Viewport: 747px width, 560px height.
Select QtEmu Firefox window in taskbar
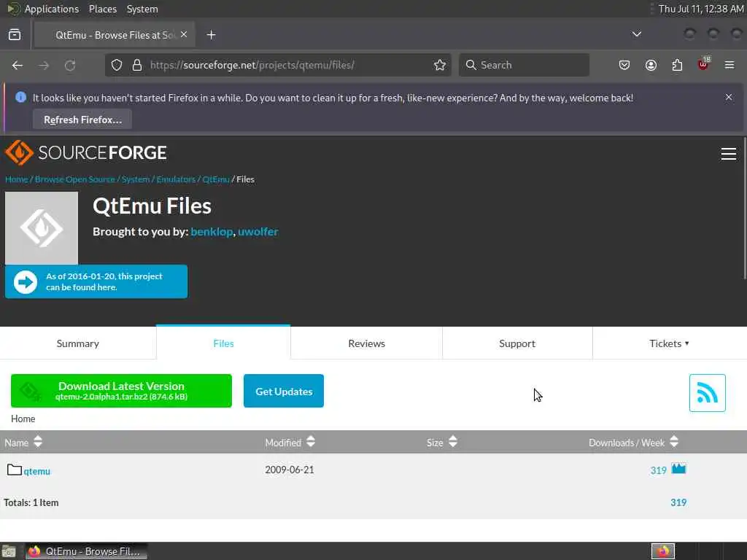86,551
